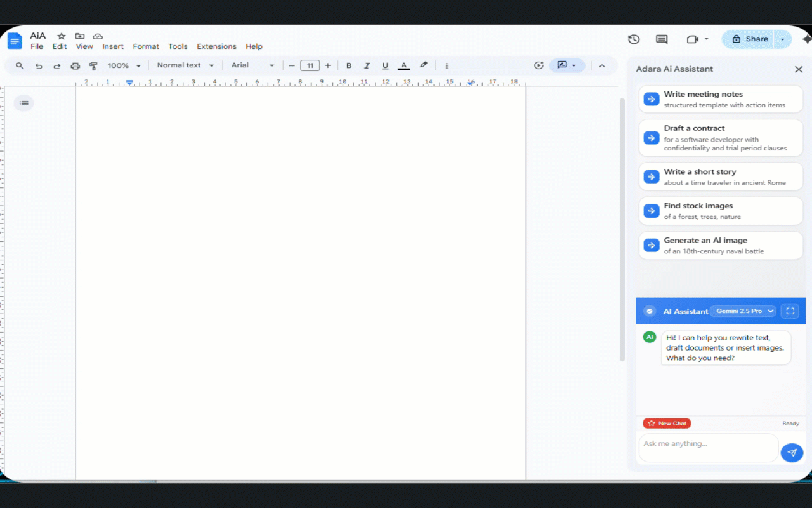
Task: Expand the Normal text style dropdown
Action: [x=185, y=65]
